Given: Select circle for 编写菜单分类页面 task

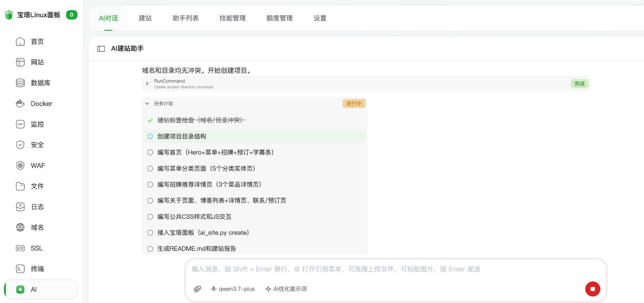Looking at the screenshot, I should click(150, 168).
